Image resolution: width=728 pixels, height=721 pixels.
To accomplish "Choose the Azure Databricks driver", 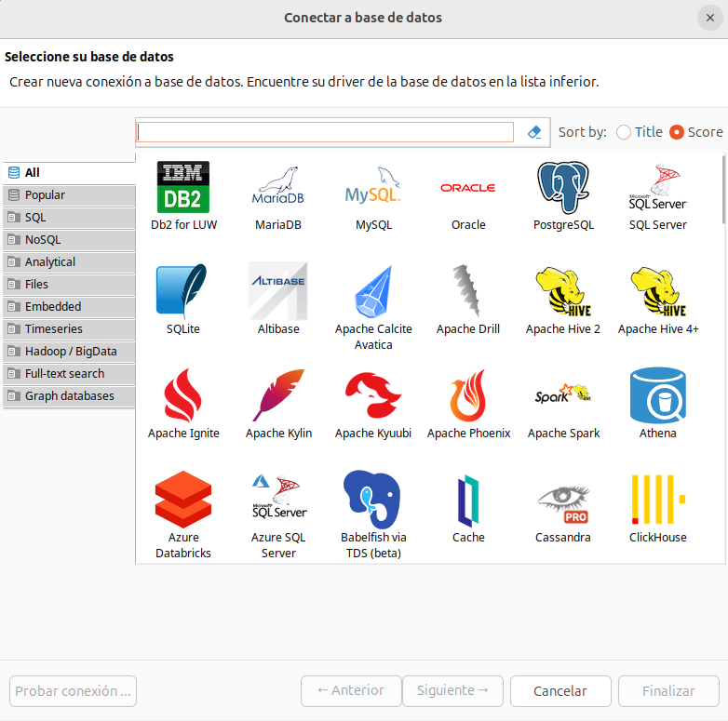I will (183, 501).
